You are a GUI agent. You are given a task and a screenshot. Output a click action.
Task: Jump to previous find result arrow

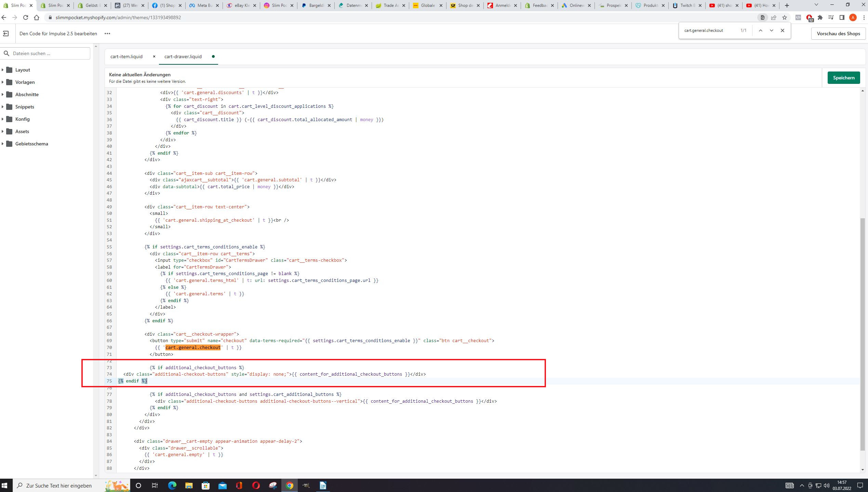[760, 30]
